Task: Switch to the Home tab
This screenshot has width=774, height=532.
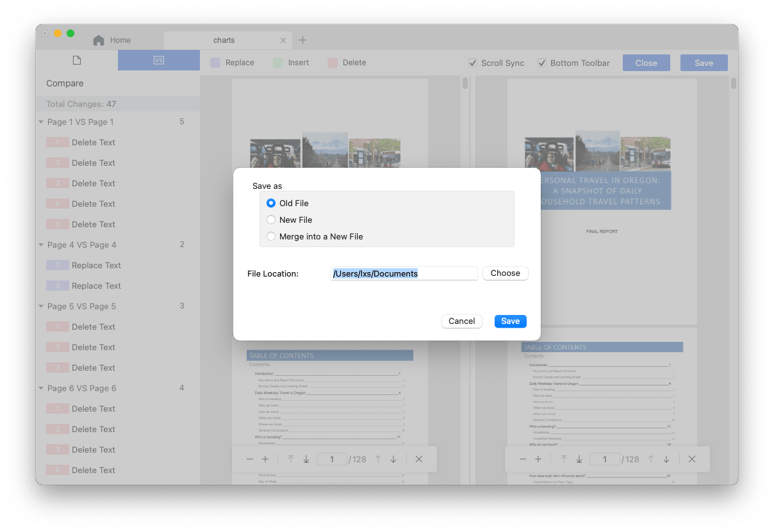Action: (112, 40)
